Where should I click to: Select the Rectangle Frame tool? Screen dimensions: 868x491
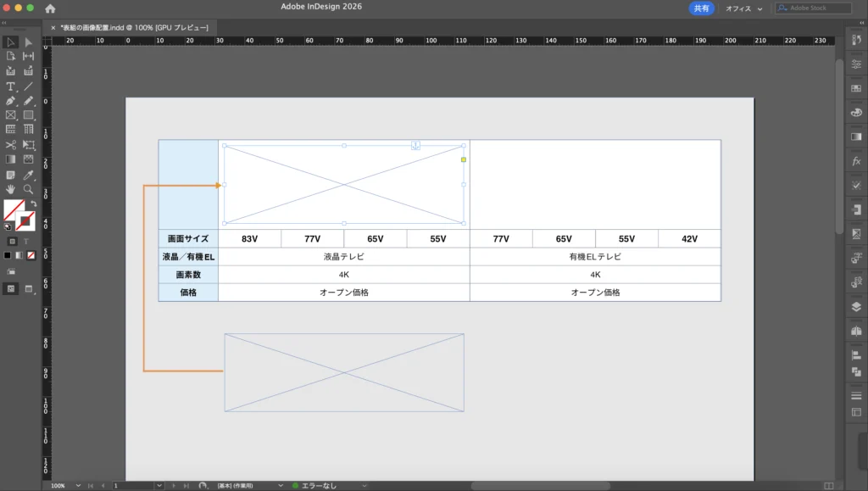11,115
